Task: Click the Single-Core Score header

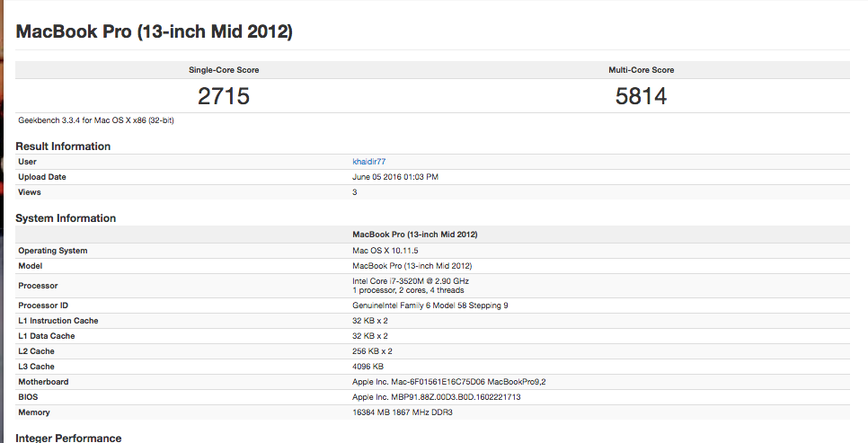Action: point(224,70)
